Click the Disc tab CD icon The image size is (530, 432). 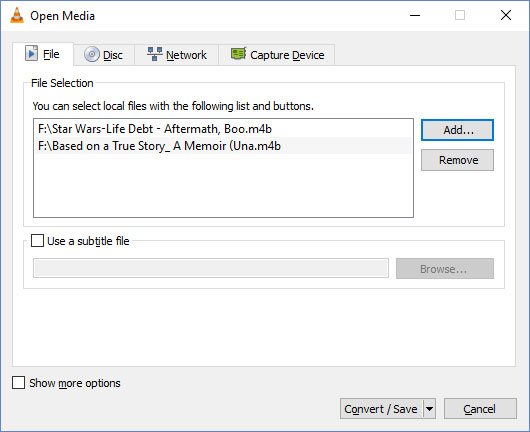pos(92,54)
